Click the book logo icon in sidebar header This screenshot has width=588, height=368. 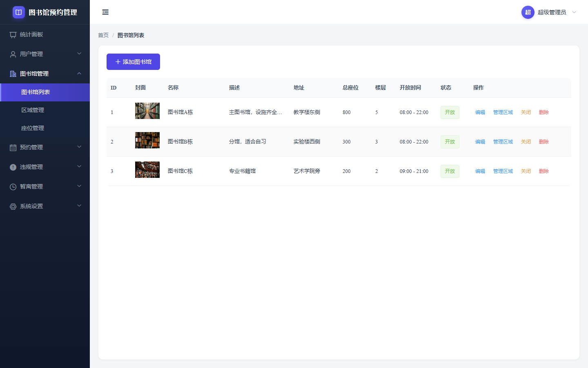19,12
